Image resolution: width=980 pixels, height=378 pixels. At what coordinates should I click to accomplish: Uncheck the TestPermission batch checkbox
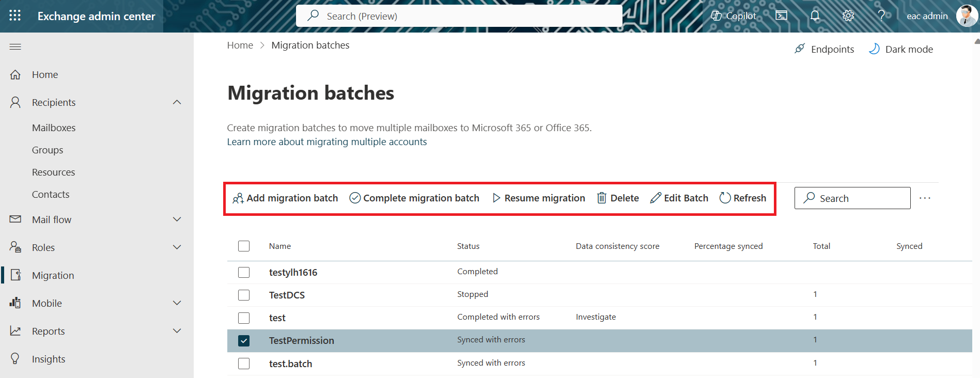(244, 340)
